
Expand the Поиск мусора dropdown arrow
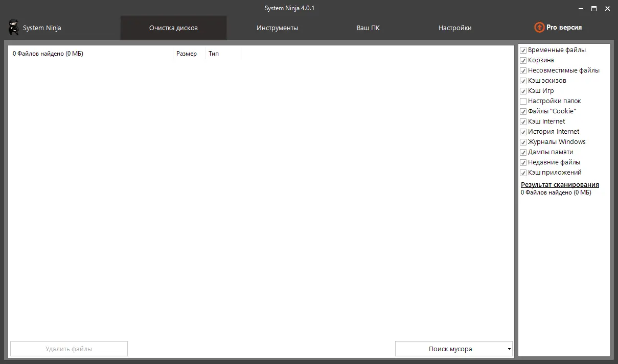pyautogui.click(x=509, y=349)
